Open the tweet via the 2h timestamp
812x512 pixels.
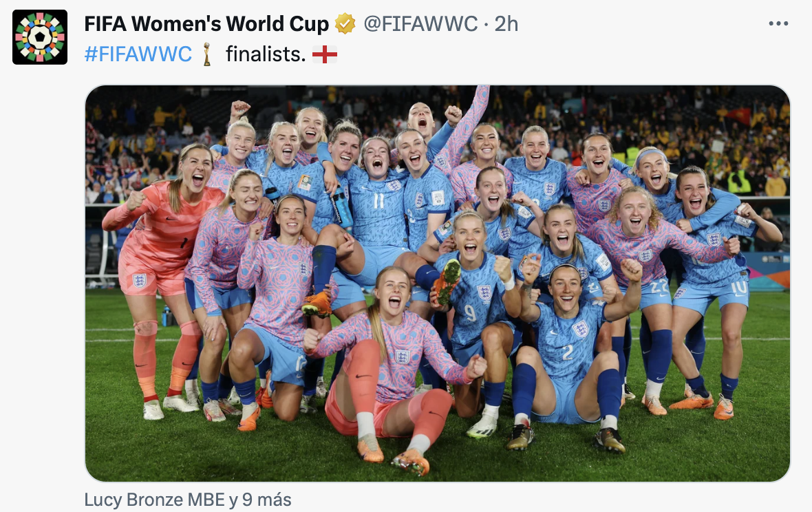[506, 24]
